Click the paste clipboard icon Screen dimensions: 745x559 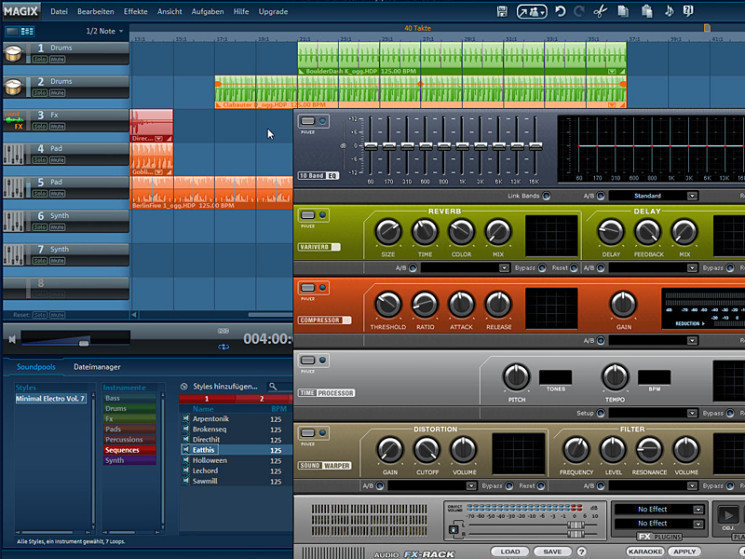(646, 11)
